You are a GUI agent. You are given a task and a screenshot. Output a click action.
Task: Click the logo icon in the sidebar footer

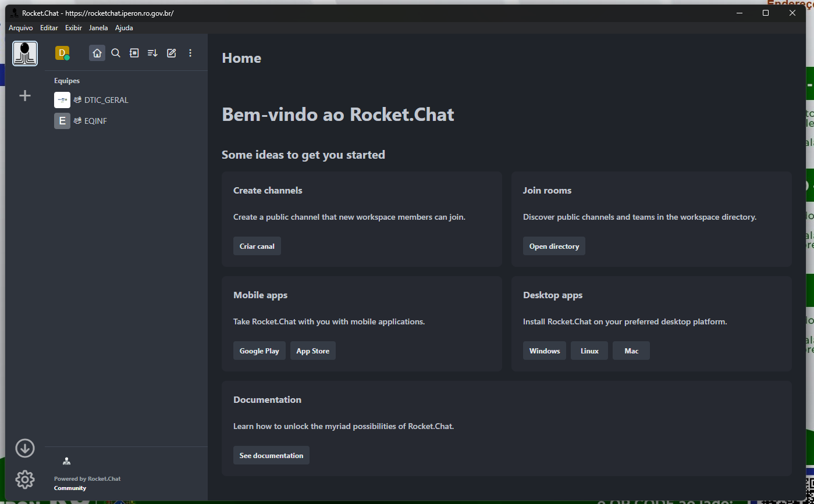[66, 461]
